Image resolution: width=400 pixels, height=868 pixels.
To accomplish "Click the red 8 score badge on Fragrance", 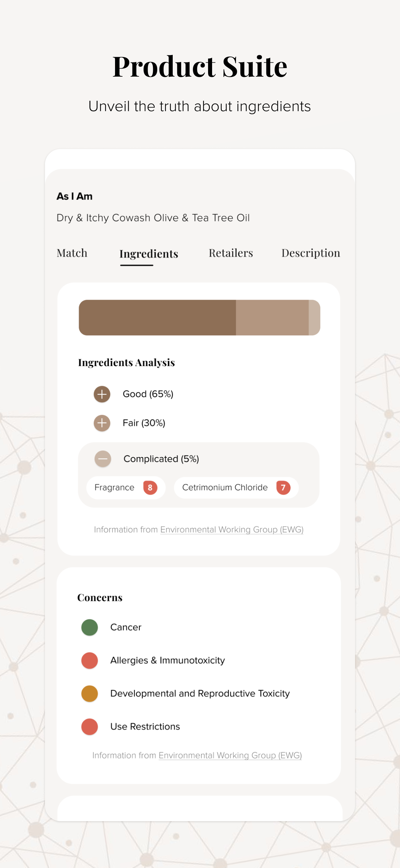I will click(x=150, y=488).
